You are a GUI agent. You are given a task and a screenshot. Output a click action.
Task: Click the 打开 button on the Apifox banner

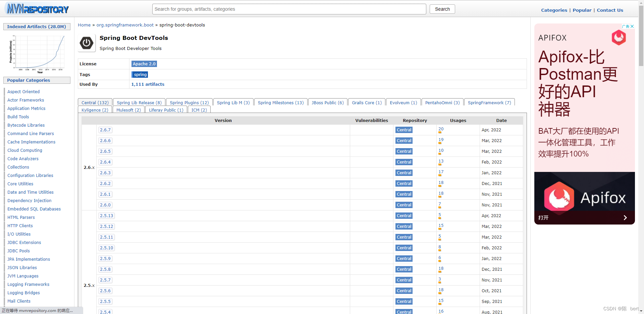(544, 217)
